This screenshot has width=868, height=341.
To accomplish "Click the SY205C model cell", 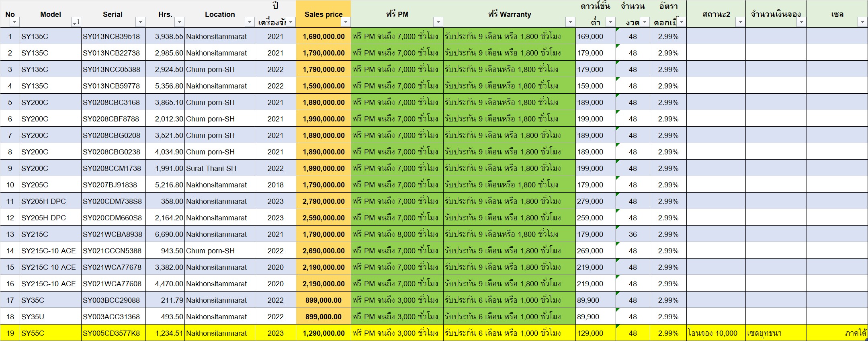I will tap(51, 185).
